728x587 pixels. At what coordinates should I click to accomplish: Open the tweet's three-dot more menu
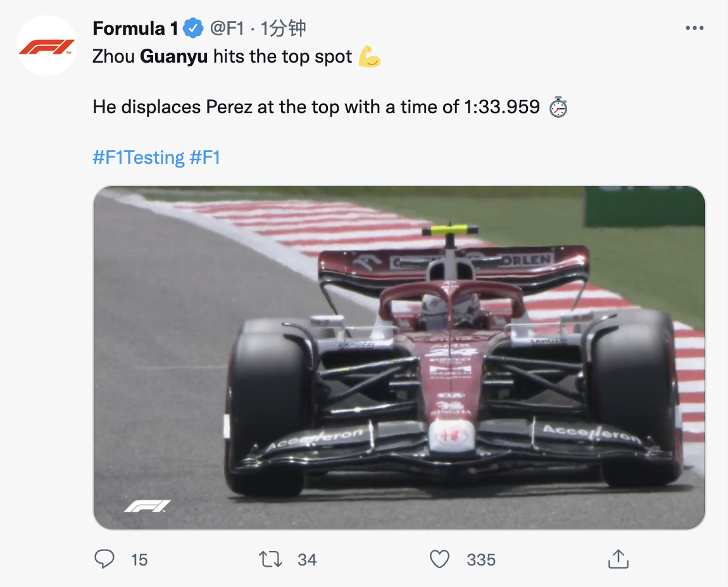coord(694,28)
